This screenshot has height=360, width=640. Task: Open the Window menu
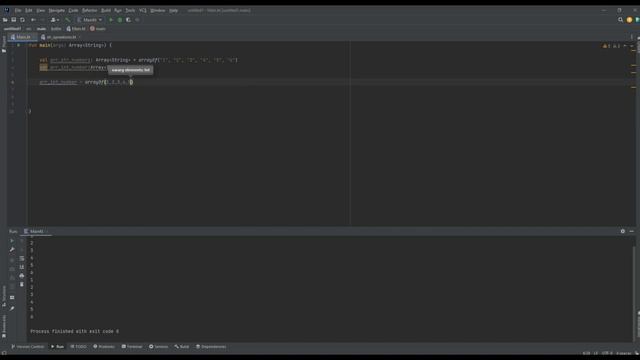[x=158, y=10]
